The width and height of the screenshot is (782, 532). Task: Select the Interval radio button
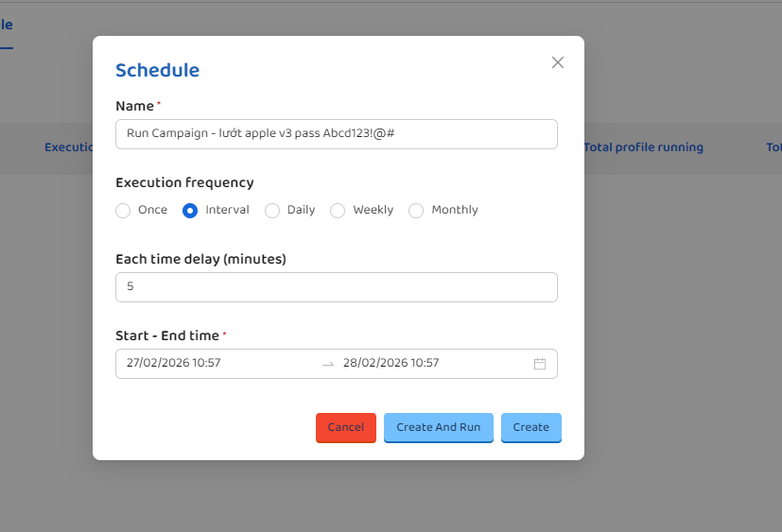pos(190,211)
